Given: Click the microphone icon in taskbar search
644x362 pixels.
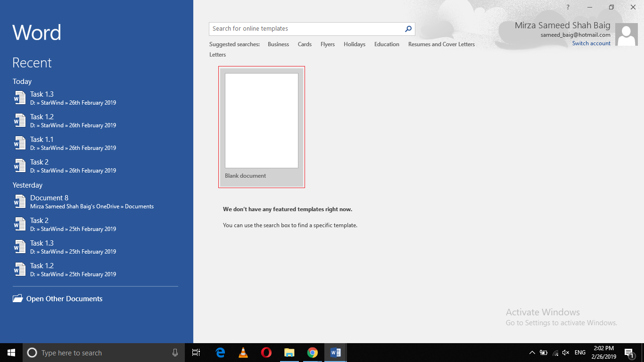Looking at the screenshot, I should click(x=175, y=353).
